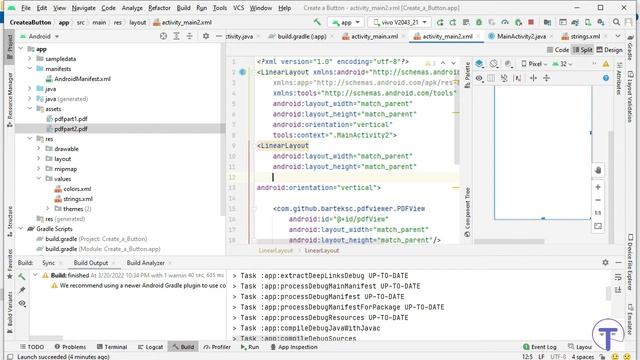Switch editor to Code view mode

click(558, 50)
